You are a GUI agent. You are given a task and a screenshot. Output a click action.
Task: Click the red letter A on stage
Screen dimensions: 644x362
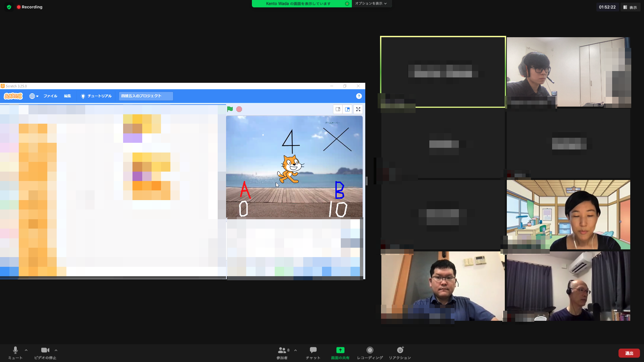point(245,190)
